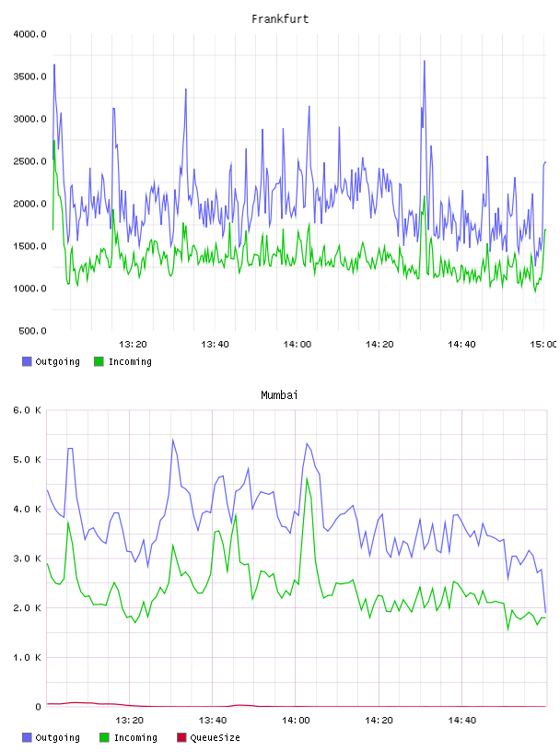Click the green Incoming swatch in Frankfurt legend
560x752 pixels.
(x=99, y=361)
